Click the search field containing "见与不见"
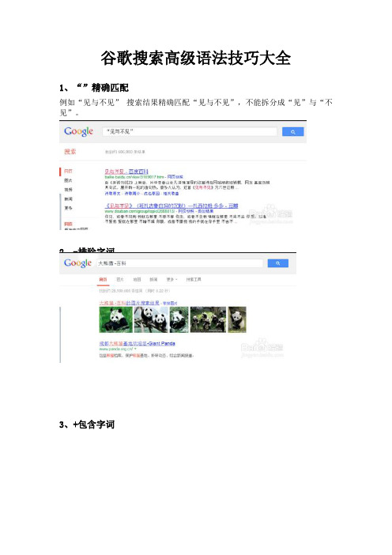The image size is (392, 555). click(x=190, y=132)
